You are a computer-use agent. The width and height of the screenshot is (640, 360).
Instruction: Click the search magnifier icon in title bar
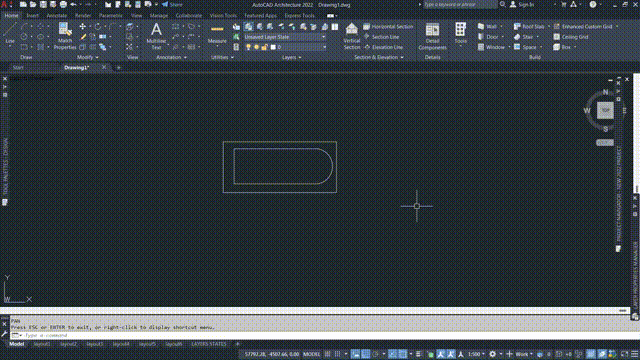503,4
